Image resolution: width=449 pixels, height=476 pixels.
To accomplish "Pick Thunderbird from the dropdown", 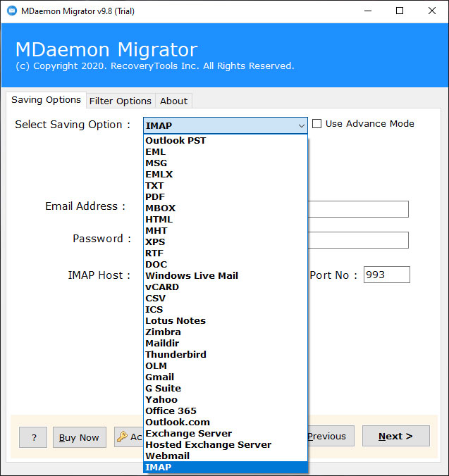I will pos(226,354).
